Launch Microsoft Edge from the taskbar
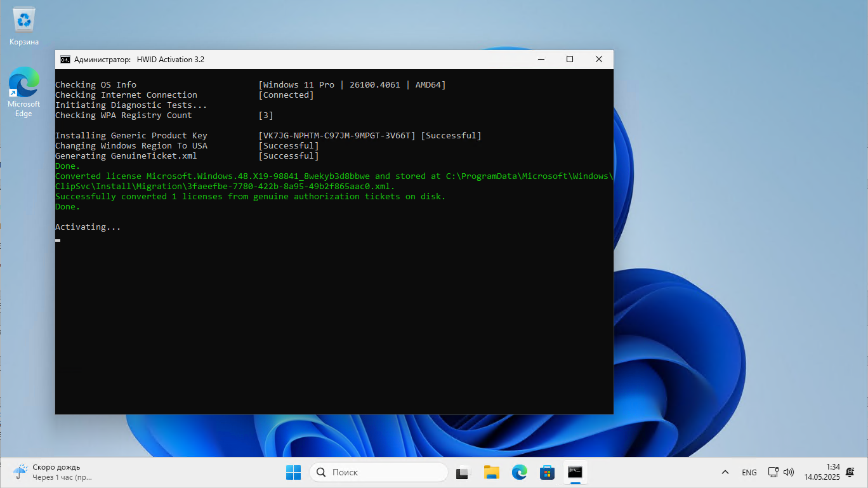 (x=520, y=472)
